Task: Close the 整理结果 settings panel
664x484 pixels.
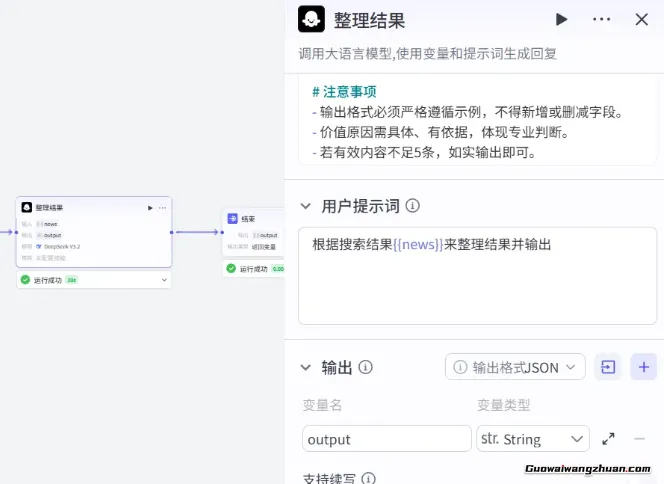Action: 642,19
